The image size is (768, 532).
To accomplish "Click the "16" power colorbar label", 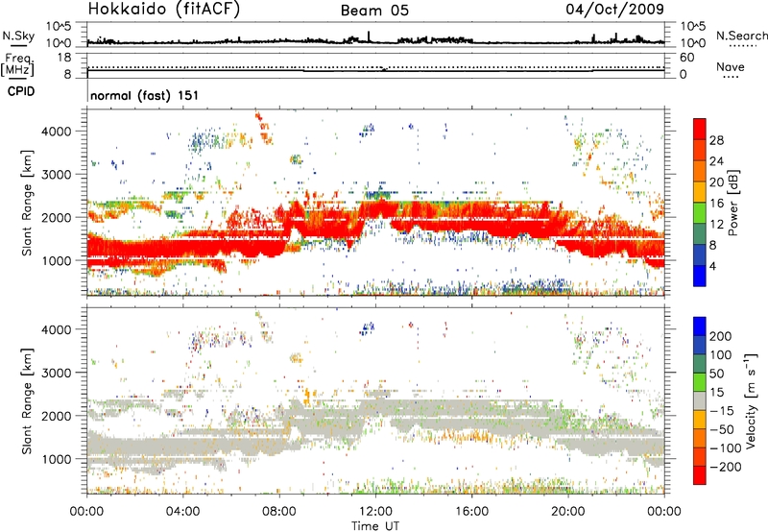I will 716,204.
